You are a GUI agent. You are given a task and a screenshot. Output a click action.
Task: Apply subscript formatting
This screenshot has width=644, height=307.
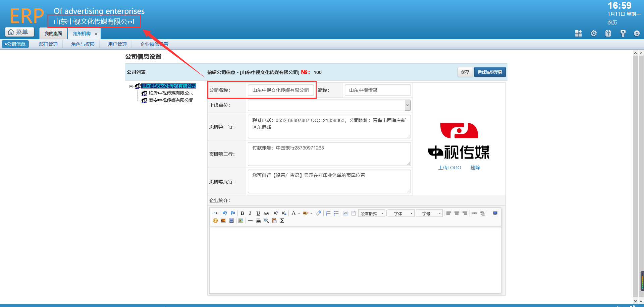click(x=284, y=213)
